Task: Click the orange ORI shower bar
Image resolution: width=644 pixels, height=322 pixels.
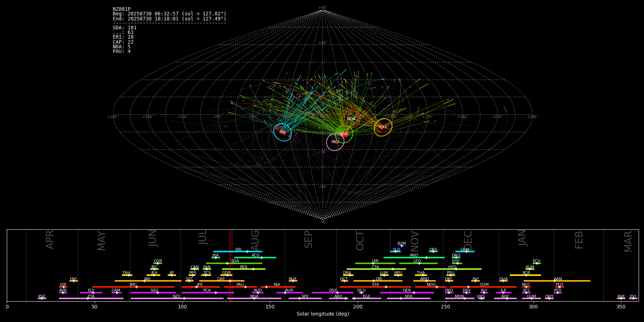Action: click(x=378, y=281)
